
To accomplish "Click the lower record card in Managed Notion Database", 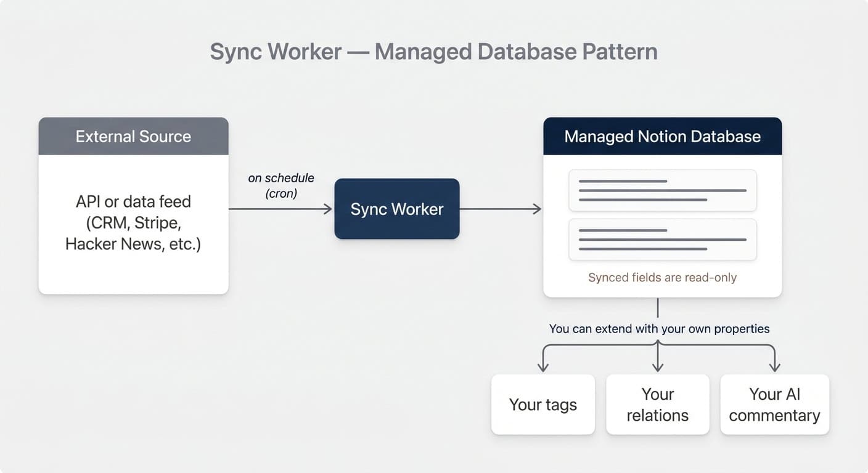I will pos(662,240).
